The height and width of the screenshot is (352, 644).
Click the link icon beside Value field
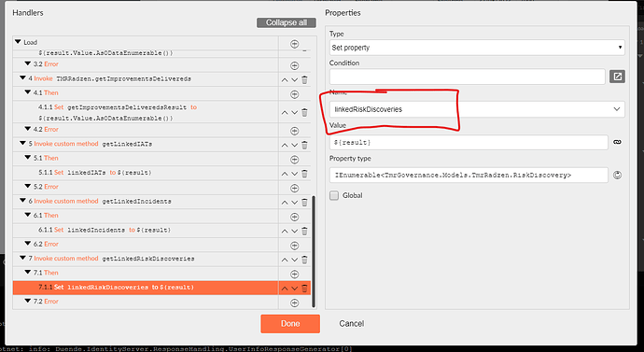(617, 142)
